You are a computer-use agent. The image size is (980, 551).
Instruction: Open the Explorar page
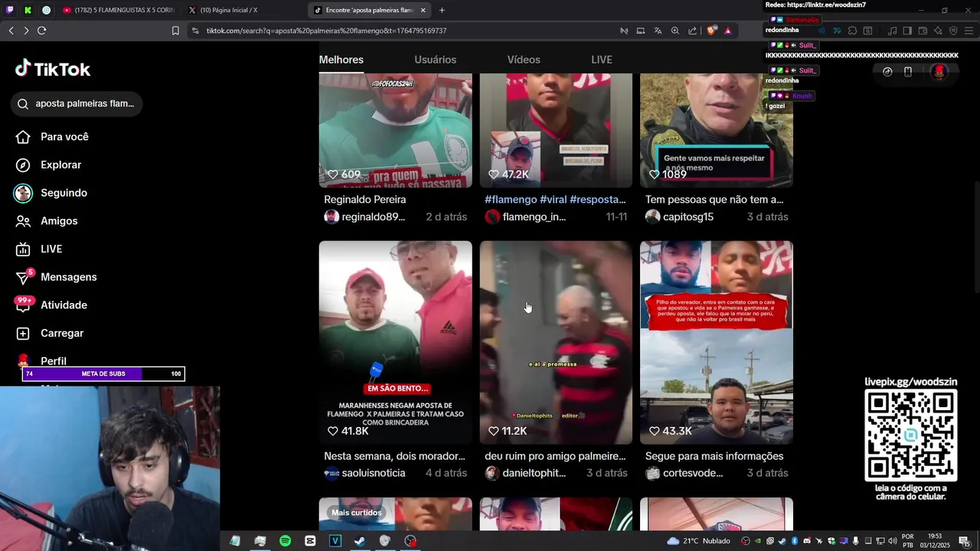tap(49, 165)
